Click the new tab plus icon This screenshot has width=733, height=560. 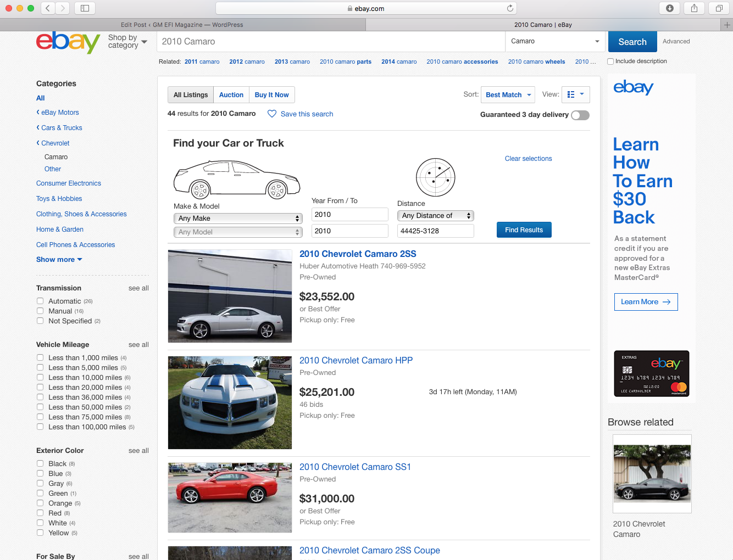(727, 25)
